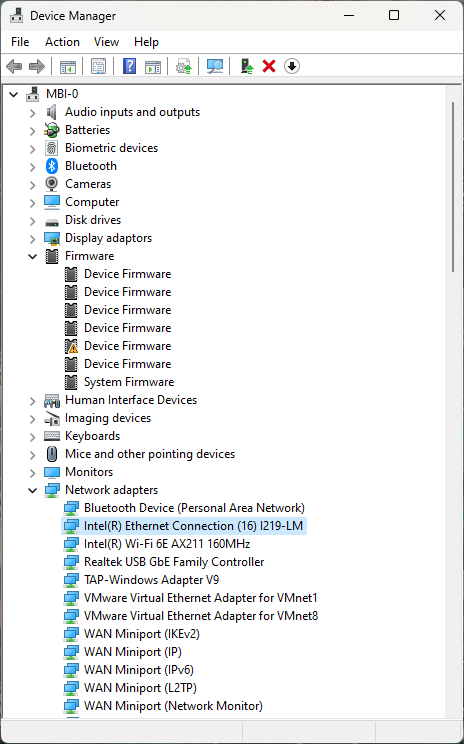Expand the Bluetooth chevron

tap(32, 167)
